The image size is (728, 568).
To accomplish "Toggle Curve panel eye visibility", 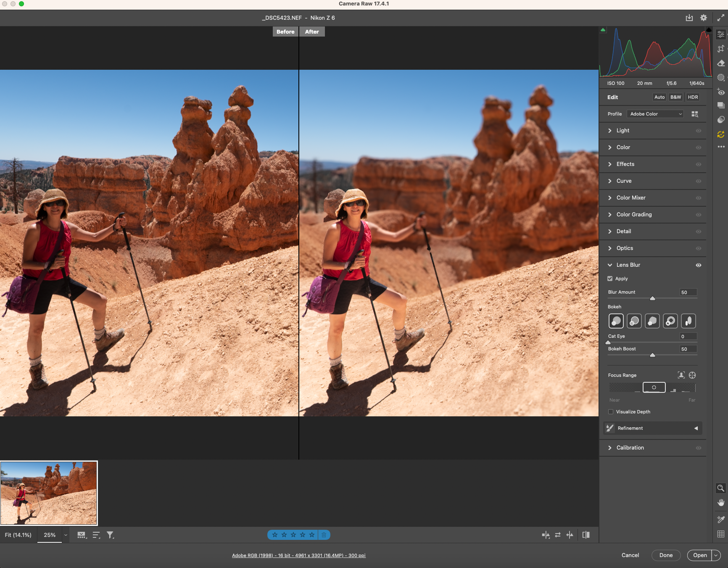I will 699,181.
